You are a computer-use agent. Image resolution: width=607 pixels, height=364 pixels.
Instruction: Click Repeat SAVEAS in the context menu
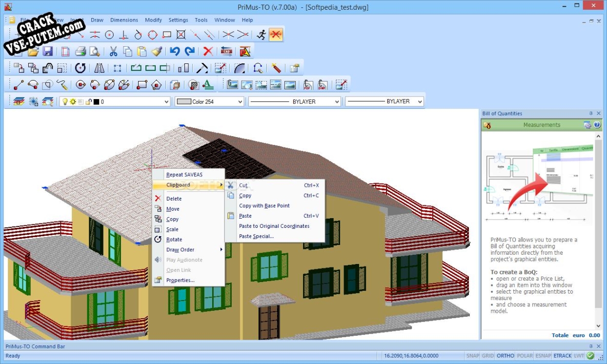coord(184,175)
